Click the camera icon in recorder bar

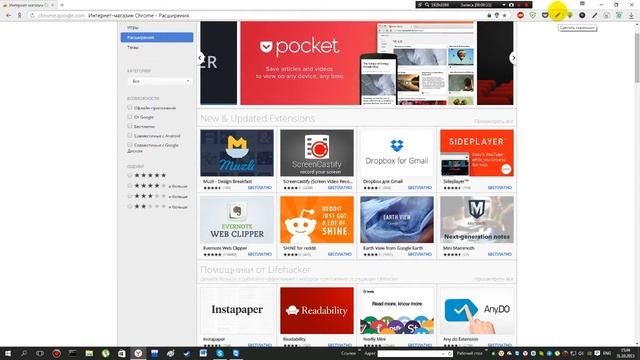pos(511,4)
